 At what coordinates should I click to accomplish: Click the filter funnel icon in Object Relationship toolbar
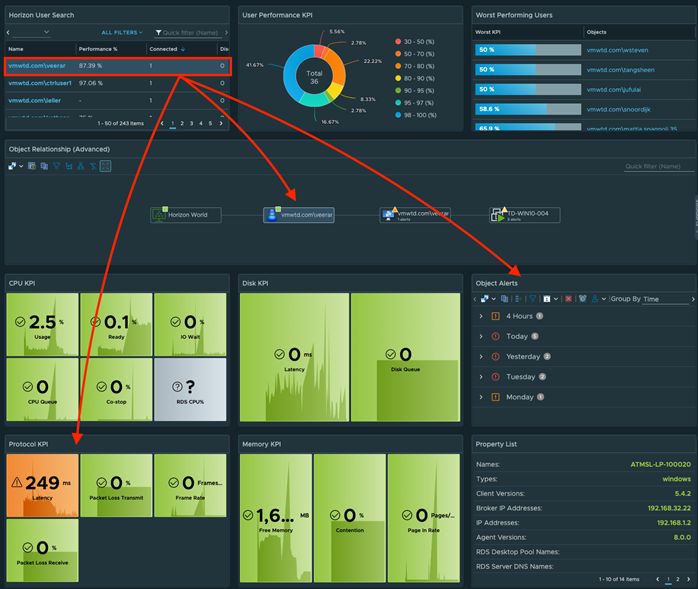[57, 166]
